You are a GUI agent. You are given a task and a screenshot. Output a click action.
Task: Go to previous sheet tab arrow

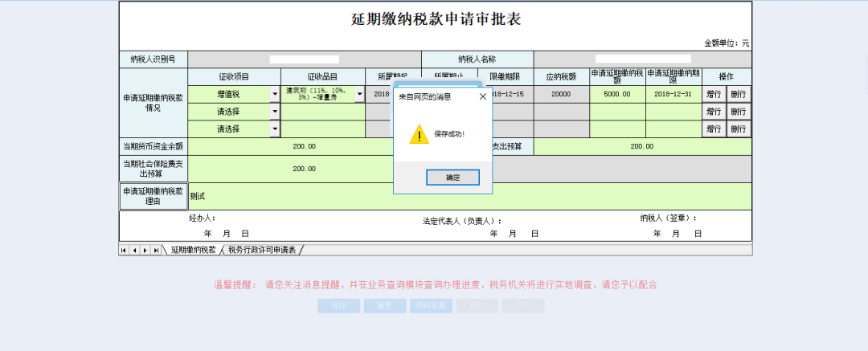point(134,251)
